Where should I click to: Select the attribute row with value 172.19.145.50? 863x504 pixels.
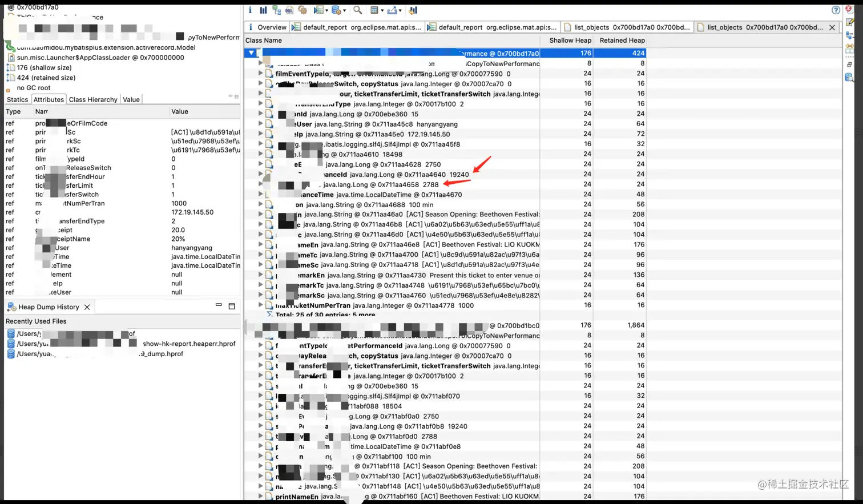(122, 212)
